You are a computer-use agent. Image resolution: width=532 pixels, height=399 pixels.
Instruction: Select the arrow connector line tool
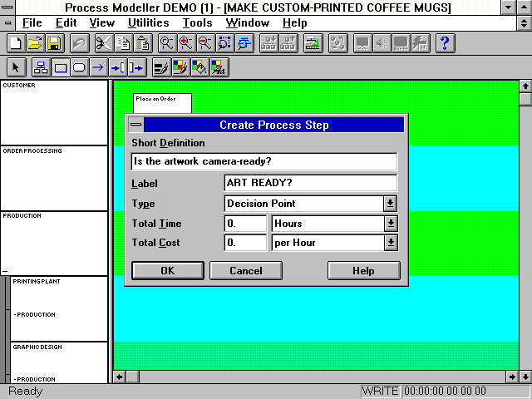98,68
